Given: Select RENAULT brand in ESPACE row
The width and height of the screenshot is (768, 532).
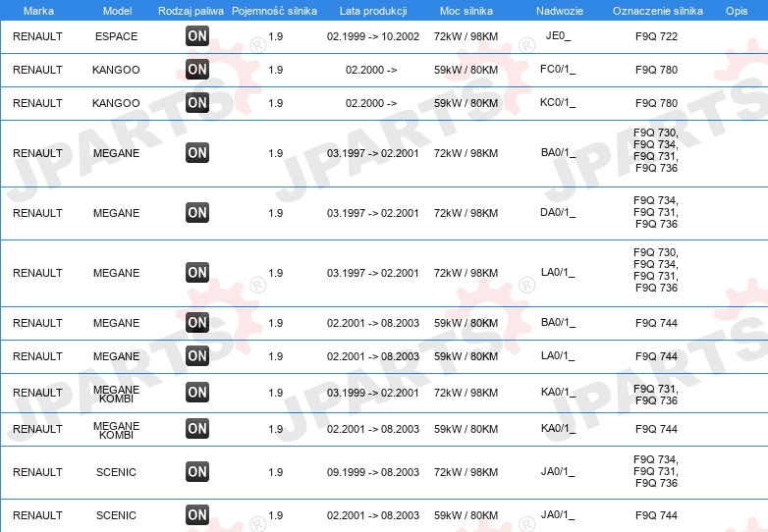Looking at the screenshot, I should point(37,36).
